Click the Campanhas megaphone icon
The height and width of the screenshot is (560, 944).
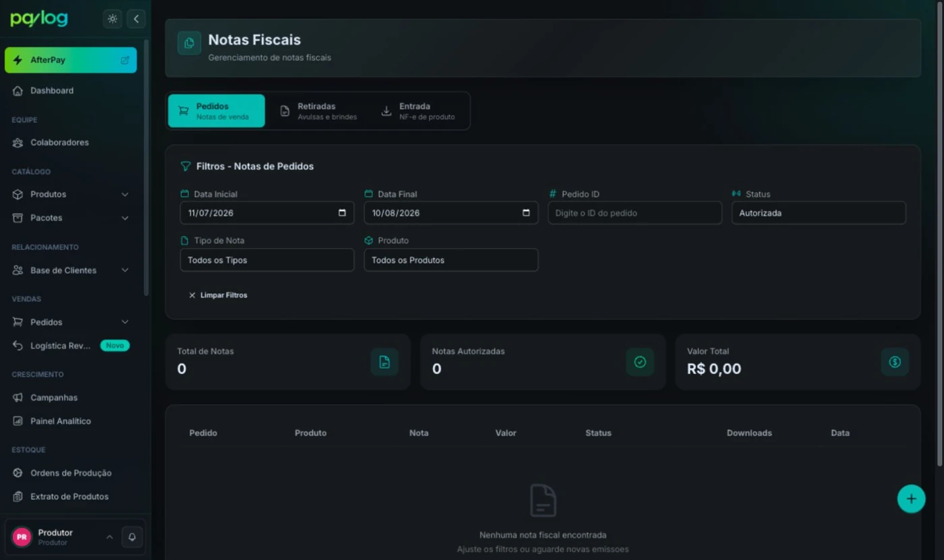pos(18,398)
